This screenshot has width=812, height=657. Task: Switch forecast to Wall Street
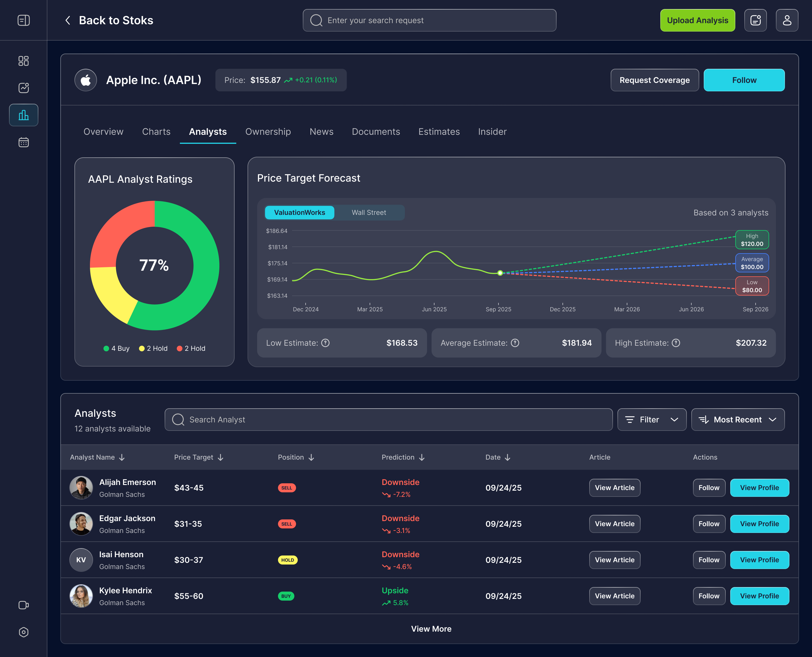pyautogui.click(x=369, y=213)
